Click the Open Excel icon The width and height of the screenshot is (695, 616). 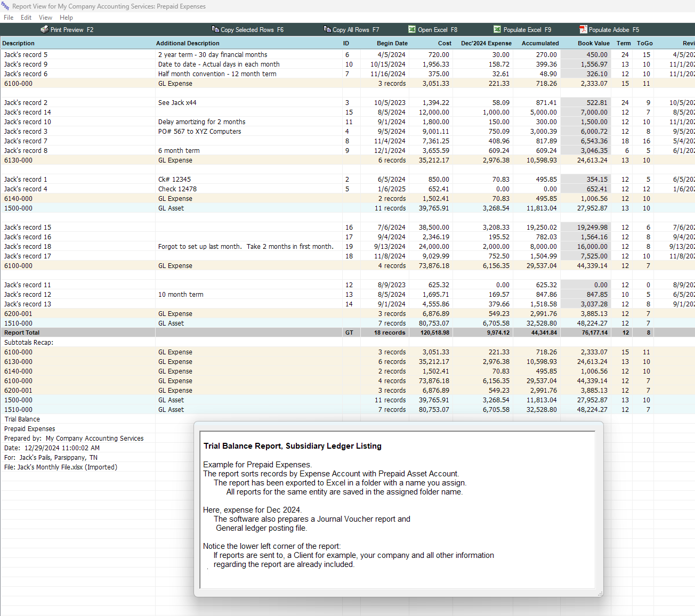pos(412,29)
